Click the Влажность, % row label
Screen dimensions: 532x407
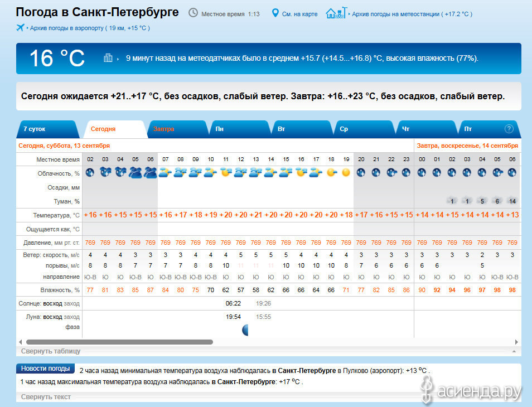(60, 290)
